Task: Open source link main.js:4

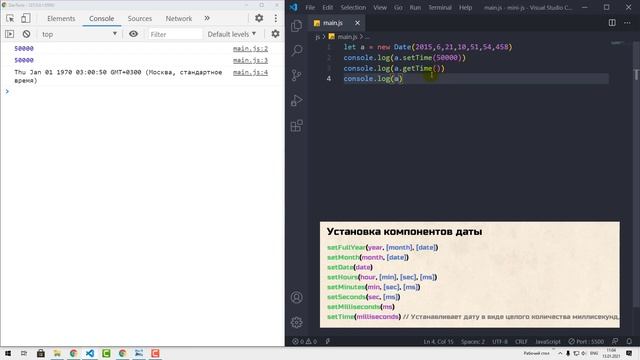Action: pyautogui.click(x=250, y=72)
